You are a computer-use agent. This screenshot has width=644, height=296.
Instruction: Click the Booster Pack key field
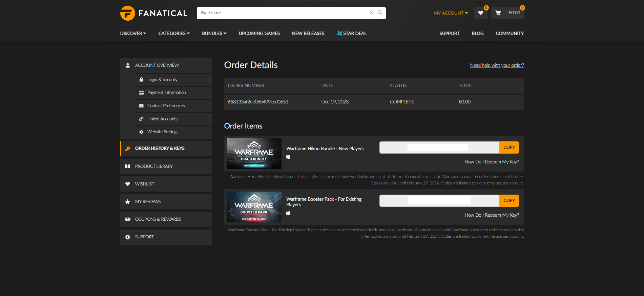click(439, 201)
